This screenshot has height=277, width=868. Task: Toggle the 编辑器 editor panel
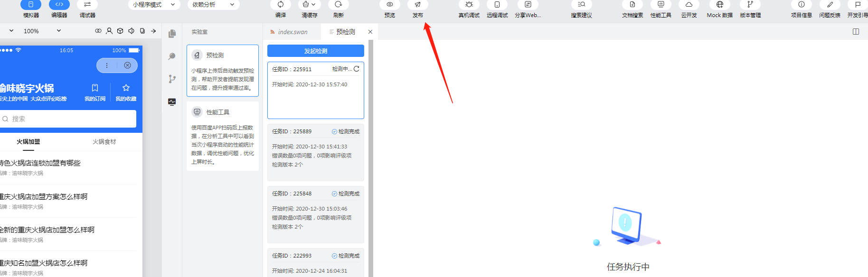(x=59, y=5)
